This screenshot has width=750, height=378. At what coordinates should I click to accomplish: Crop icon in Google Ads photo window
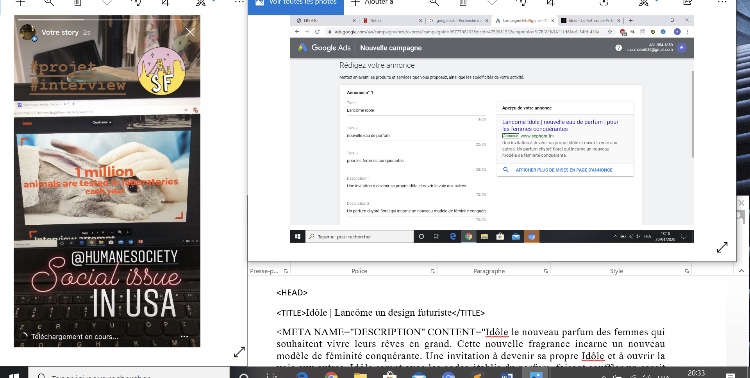click(551, 3)
